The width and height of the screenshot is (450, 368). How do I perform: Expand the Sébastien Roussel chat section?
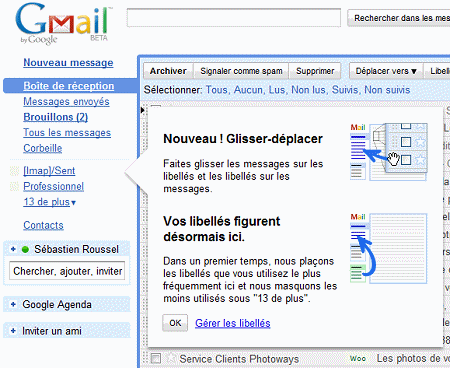(13, 249)
